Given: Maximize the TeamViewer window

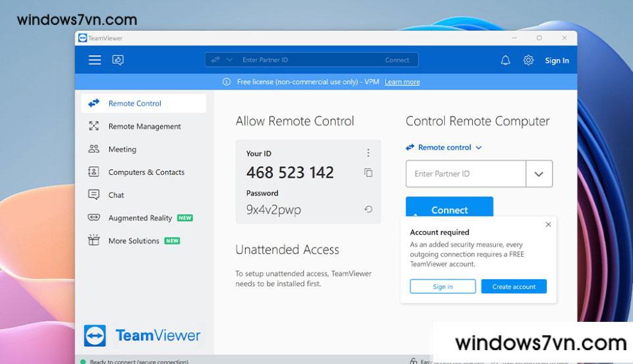Looking at the screenshot, I should pyautogui.click(x=539, y=38).
